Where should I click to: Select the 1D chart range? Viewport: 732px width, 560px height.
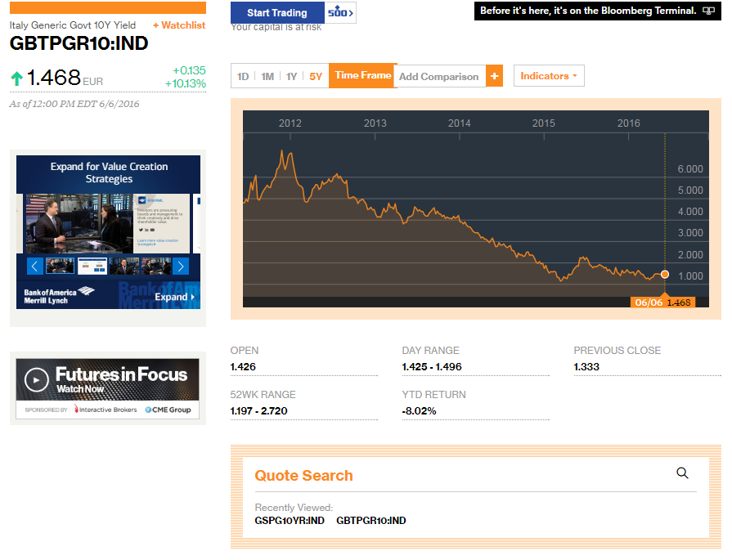pyautogui.click(x=243, y=76)
